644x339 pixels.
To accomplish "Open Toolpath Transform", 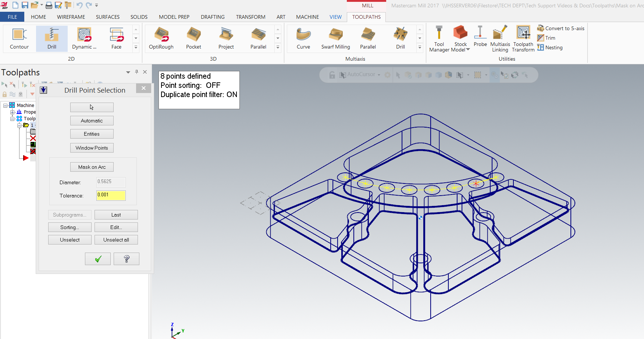I will 523,39.
